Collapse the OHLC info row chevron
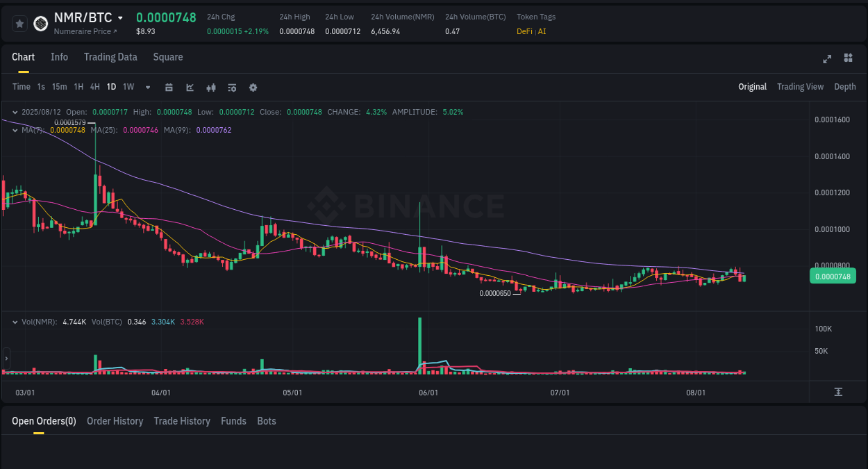This screenshot has width=868, height=469. pos(15,111)
